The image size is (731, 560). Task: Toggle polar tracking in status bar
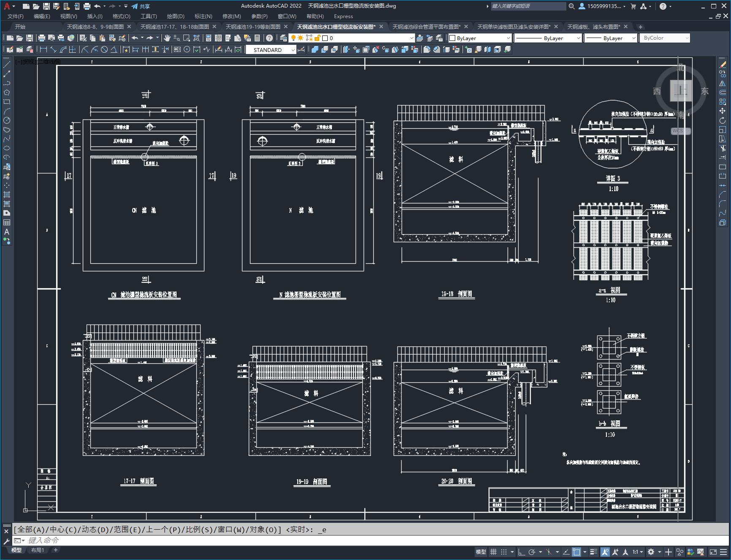pyautogui.click(x=532, y=552)
